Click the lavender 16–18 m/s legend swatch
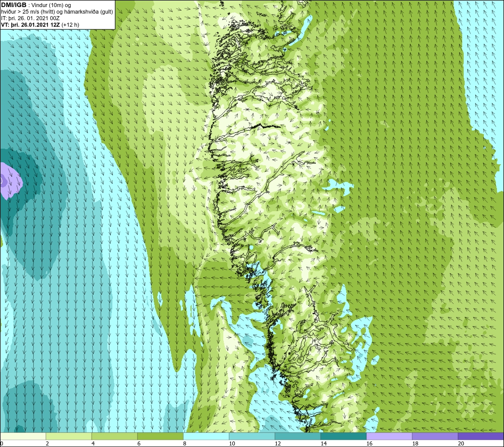The image size is (504, 447). 389,436
